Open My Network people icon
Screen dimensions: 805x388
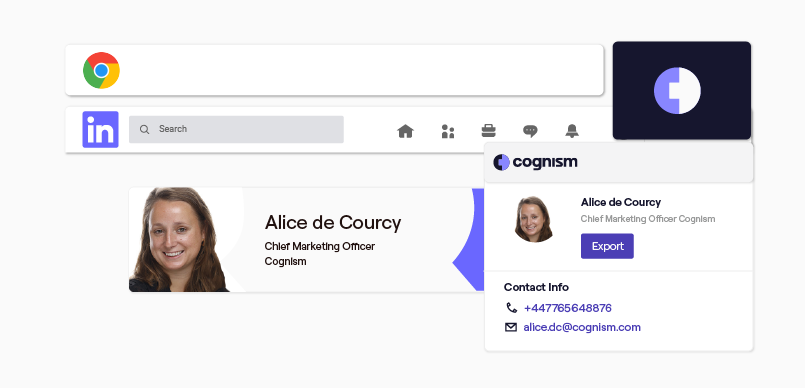(x=448, y=131)
